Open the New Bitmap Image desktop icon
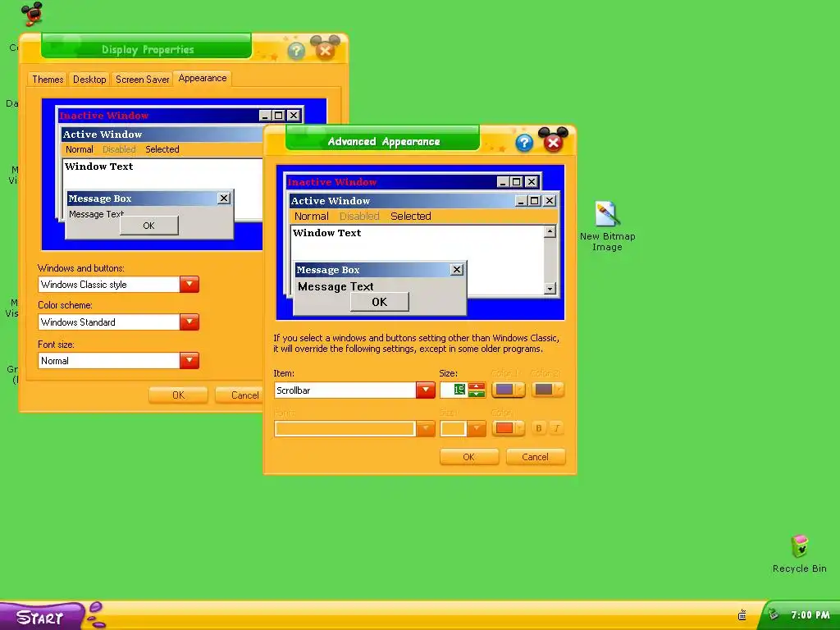Image resolution: width=840 pixels, height=630 pixels. tap(607, 226)
